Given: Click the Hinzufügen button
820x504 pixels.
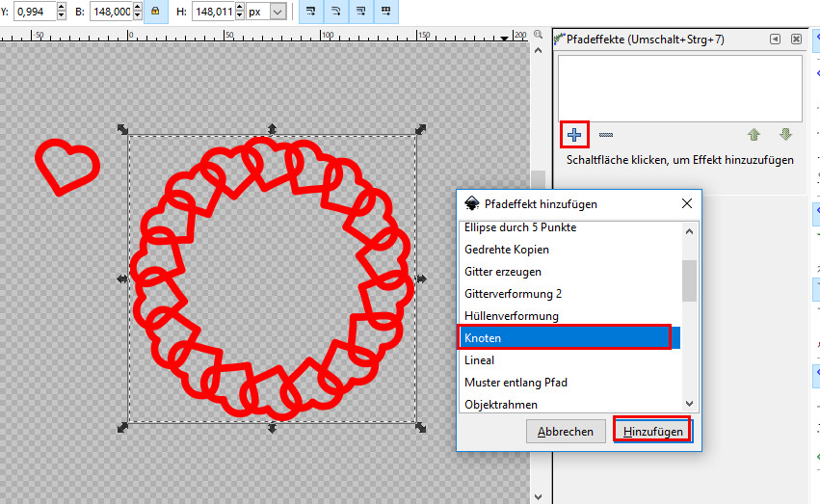Looking at the screenshot, I should click(652, 432).
